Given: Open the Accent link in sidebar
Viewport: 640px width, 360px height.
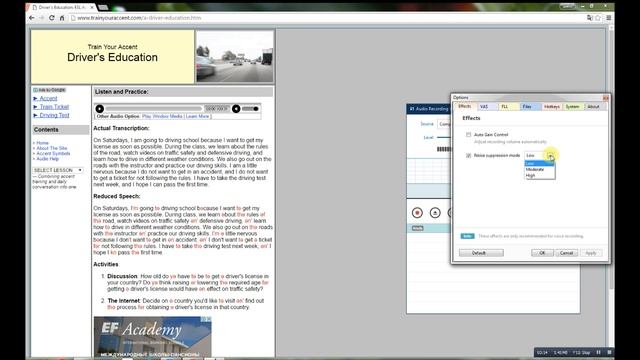Looking at the screenshot, I should [x=48, y=99].
